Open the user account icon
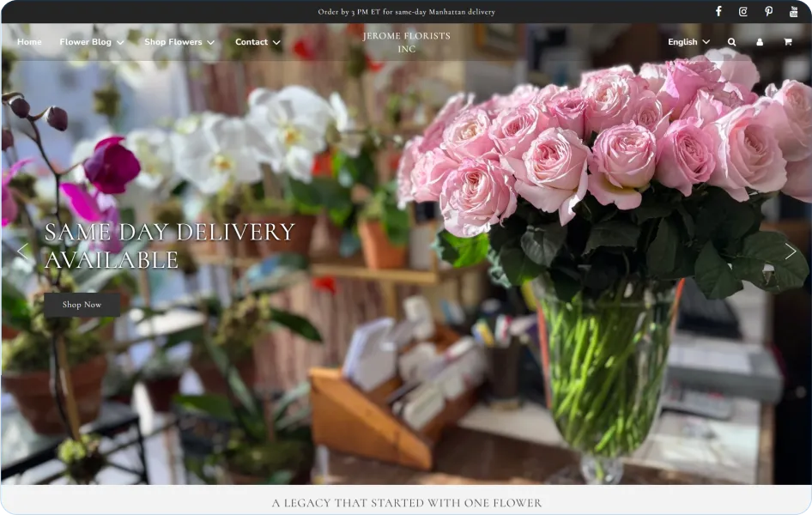Viewport: 812px width, 515px height. coord(760,42)
